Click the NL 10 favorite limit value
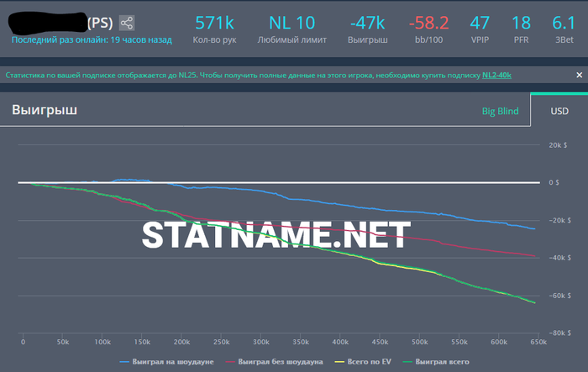The height and width of the screenshot is (372, 588). click(x=291, y=23)
